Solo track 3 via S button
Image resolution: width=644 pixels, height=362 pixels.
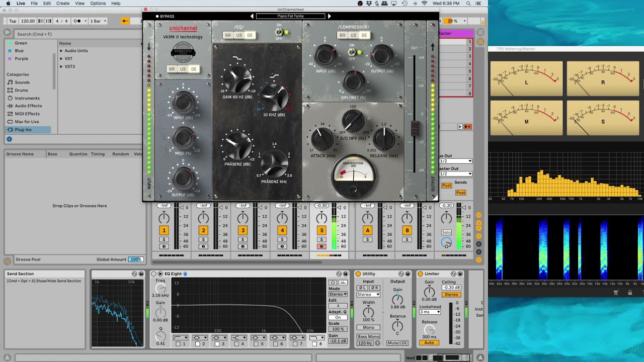243,240
